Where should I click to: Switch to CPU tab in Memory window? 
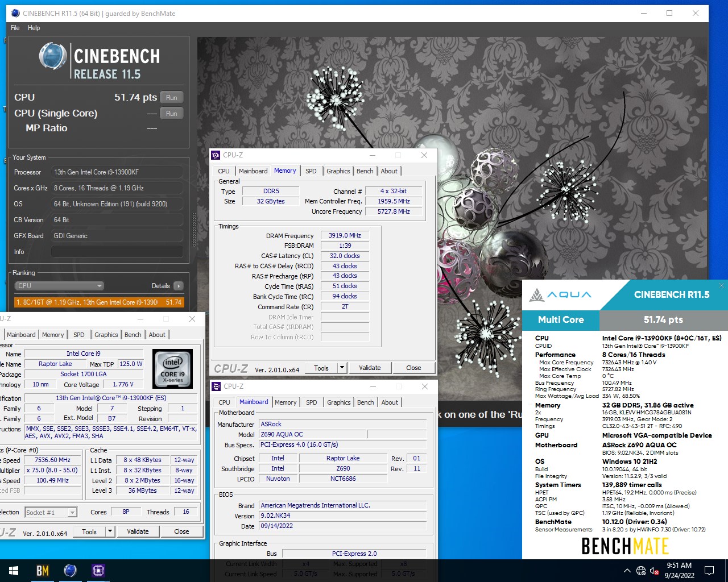[224, 171]
